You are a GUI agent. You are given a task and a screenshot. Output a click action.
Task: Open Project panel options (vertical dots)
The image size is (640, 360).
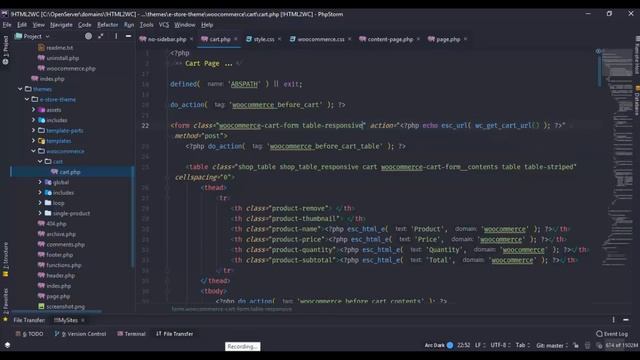click(x=116, y=36)
